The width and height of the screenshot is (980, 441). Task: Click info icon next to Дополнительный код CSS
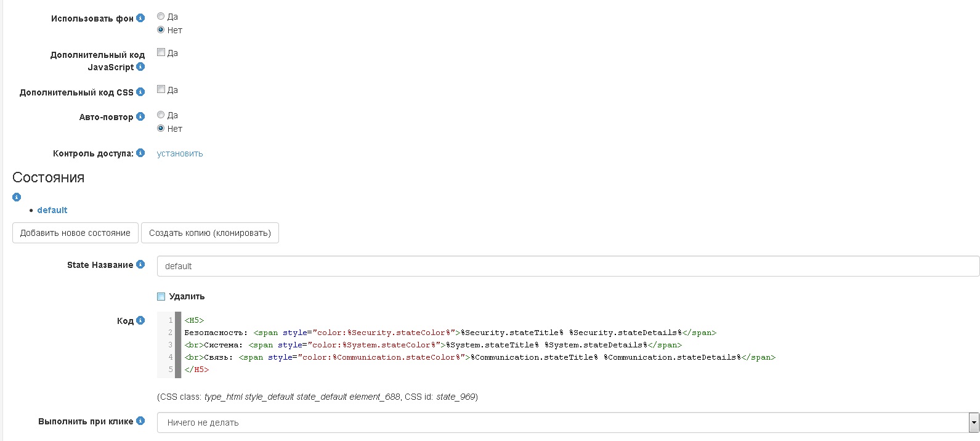point(140,92)
